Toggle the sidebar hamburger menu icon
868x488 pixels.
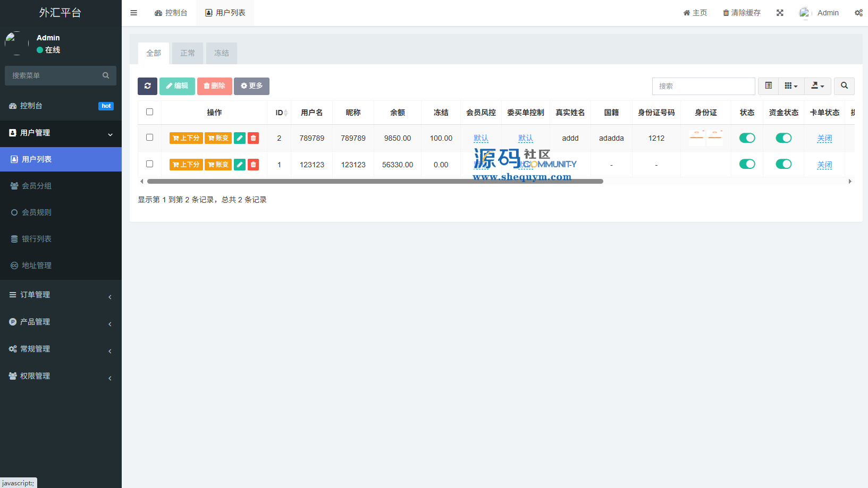[133, 13]
